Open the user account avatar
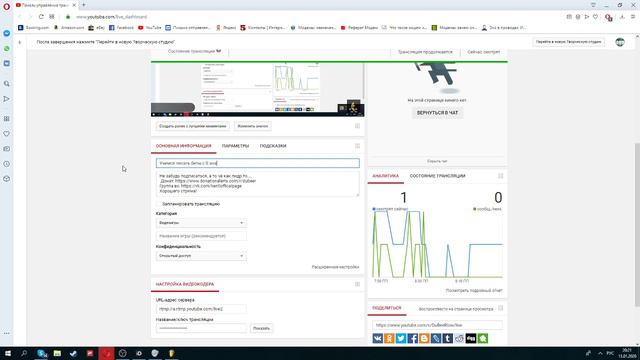Screen dimensions: 640x360 coord(620,42)
